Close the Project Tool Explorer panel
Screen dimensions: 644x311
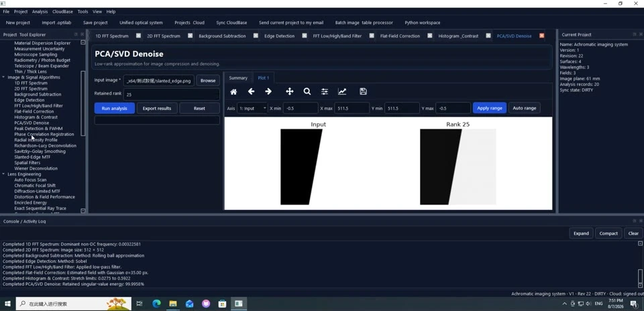[82, 34]
